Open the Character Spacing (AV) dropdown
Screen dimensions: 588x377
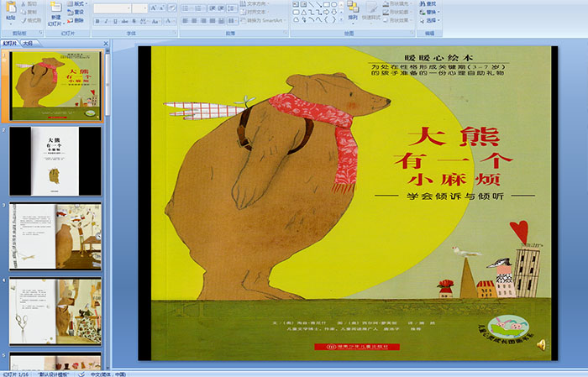(144, 21)
